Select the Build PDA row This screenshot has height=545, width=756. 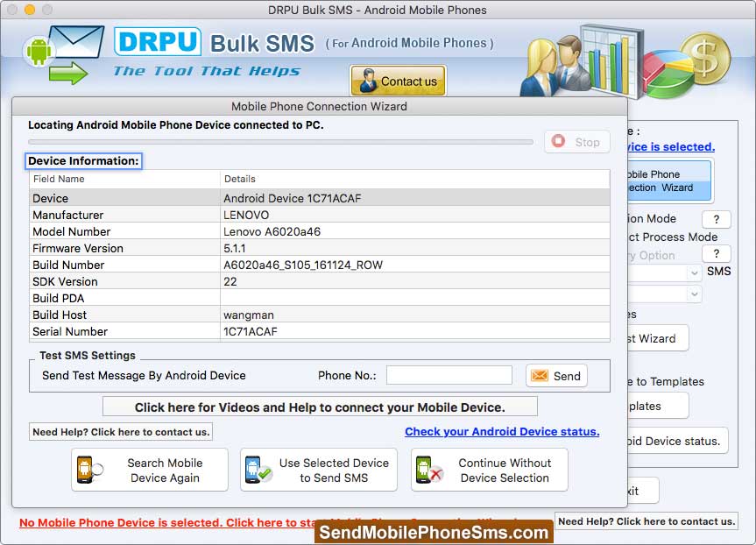(x=319, y=298)
